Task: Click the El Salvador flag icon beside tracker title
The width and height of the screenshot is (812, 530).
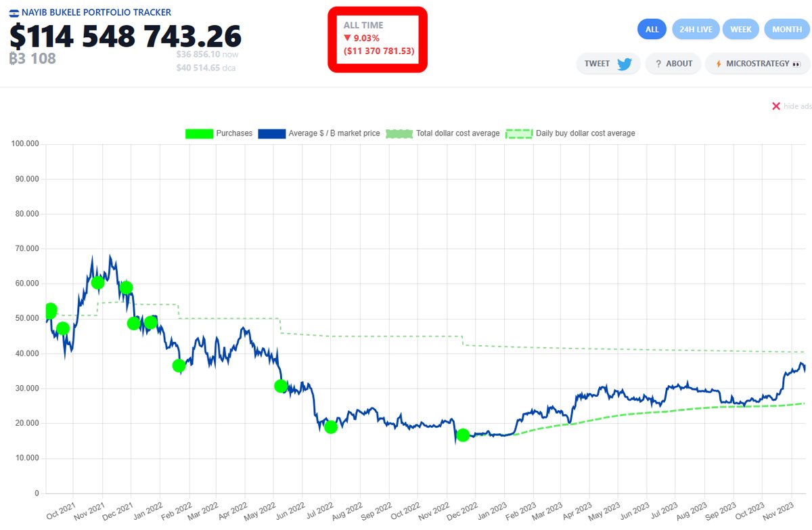Action: click(14, 12)
